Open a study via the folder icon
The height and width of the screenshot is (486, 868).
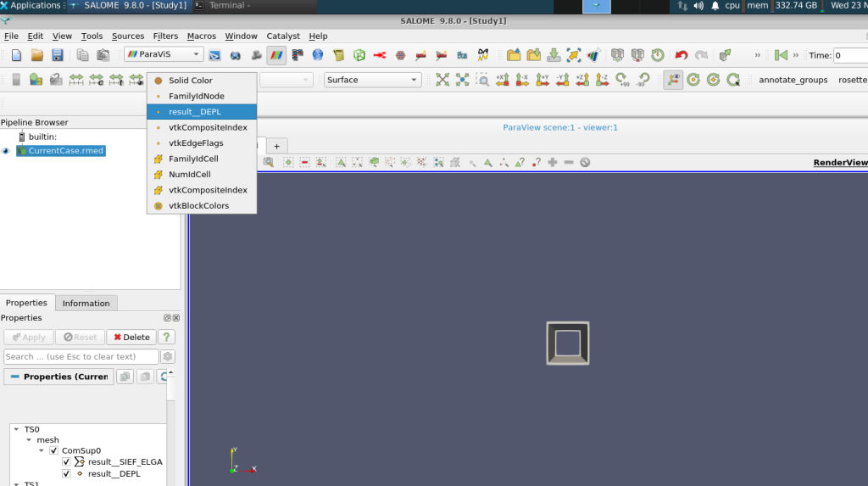[37, 55]
